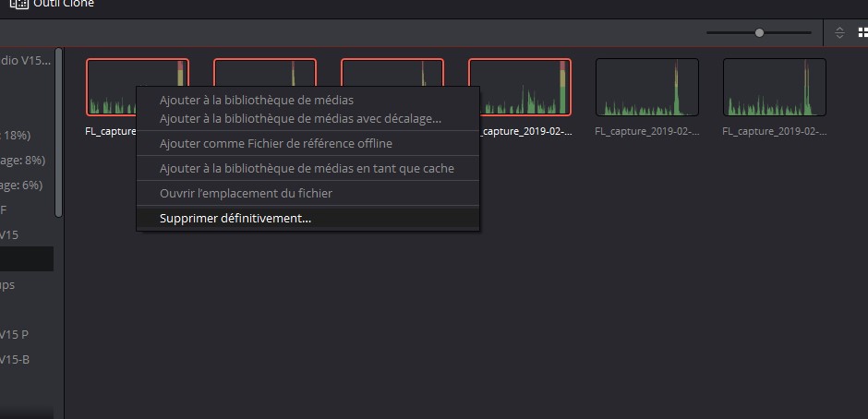Select the highlighted dark sidebar row

[x=27, y=259]
